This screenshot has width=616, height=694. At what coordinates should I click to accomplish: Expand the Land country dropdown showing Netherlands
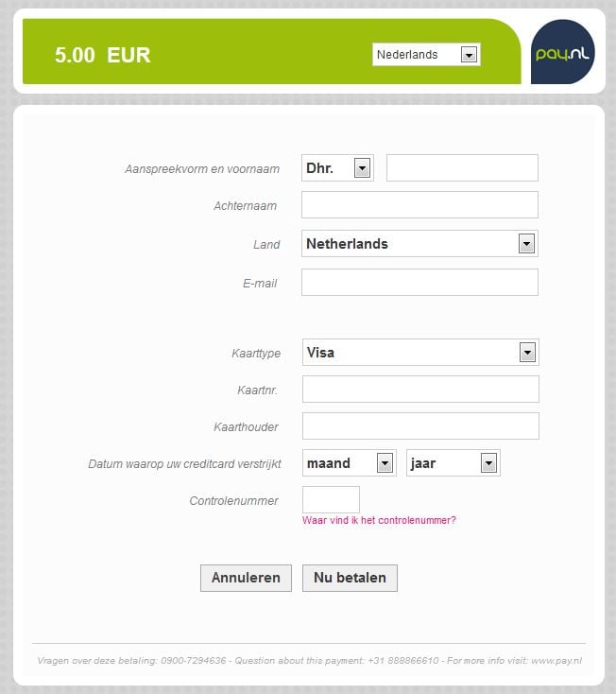tap(419, 243)
